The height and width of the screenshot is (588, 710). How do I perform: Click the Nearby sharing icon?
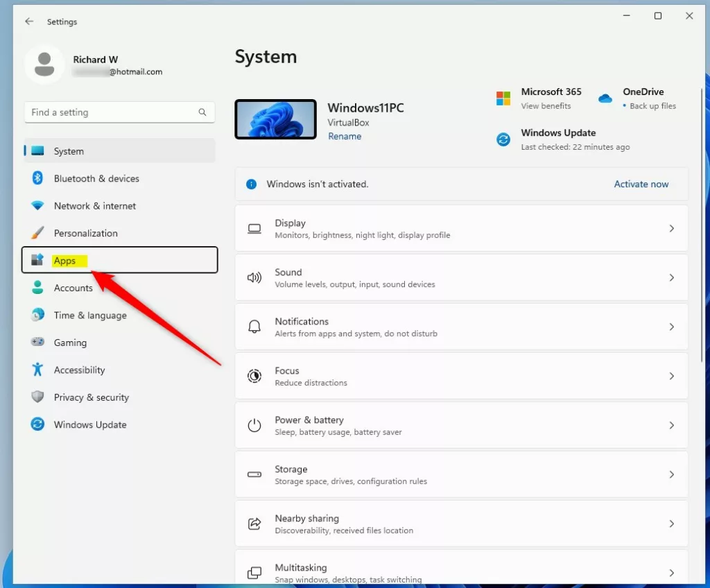254,524
